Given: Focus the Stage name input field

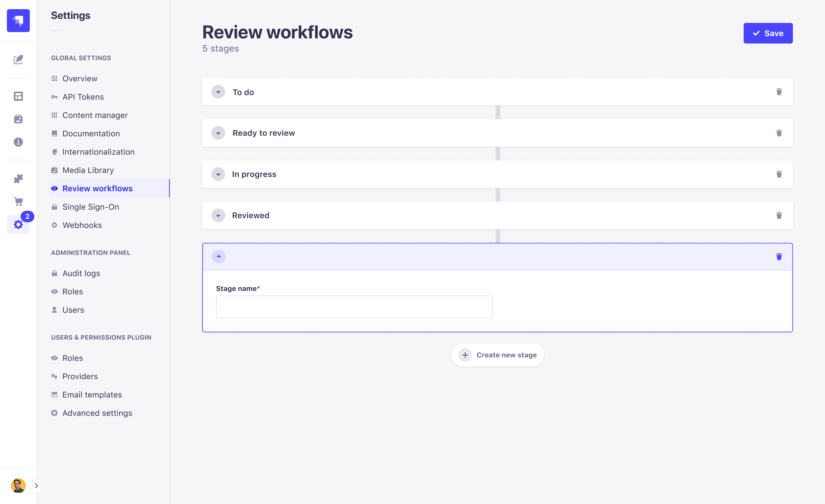Looking at the screenshot, I should [354, 307].
